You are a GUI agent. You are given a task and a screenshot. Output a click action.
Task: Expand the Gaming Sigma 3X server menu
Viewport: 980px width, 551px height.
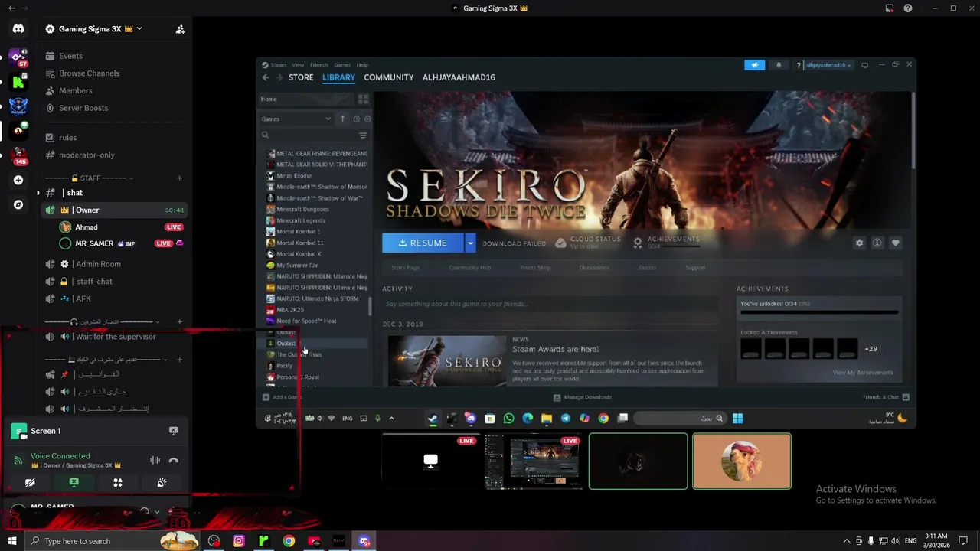139,29
